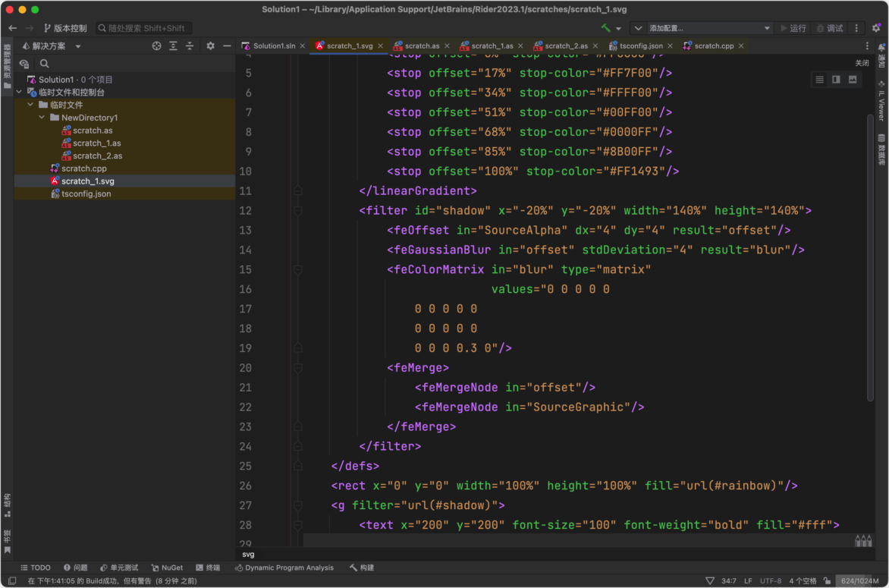Collapse the 临时文件 folder node
The width and height of the screenshot is (889, 588).
pyautogui.click(x=30, y=105)
